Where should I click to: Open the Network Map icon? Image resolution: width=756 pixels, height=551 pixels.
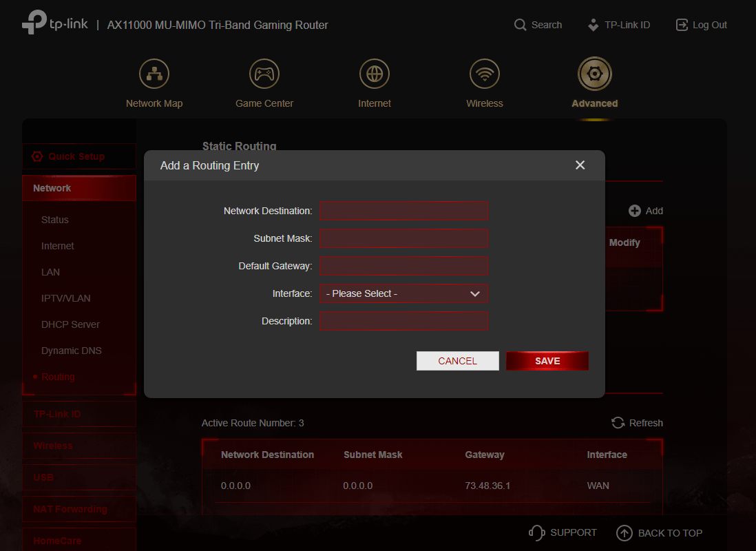click(154, 74)
